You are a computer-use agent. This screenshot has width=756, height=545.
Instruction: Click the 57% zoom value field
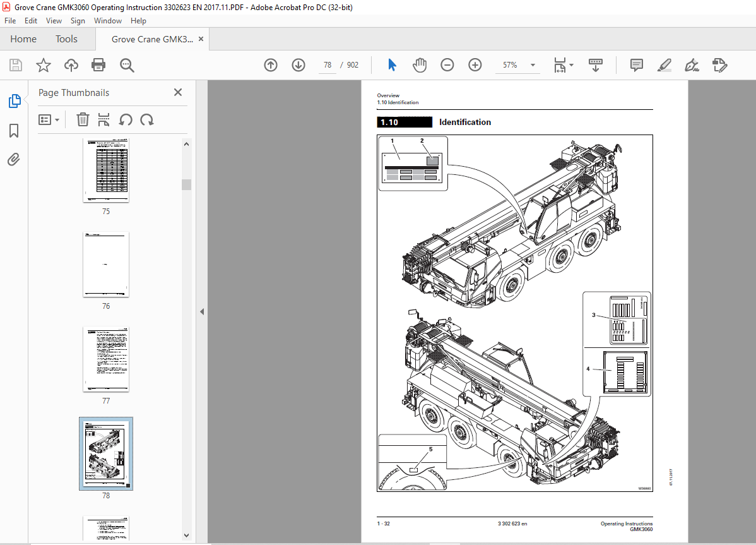[510, 64]
